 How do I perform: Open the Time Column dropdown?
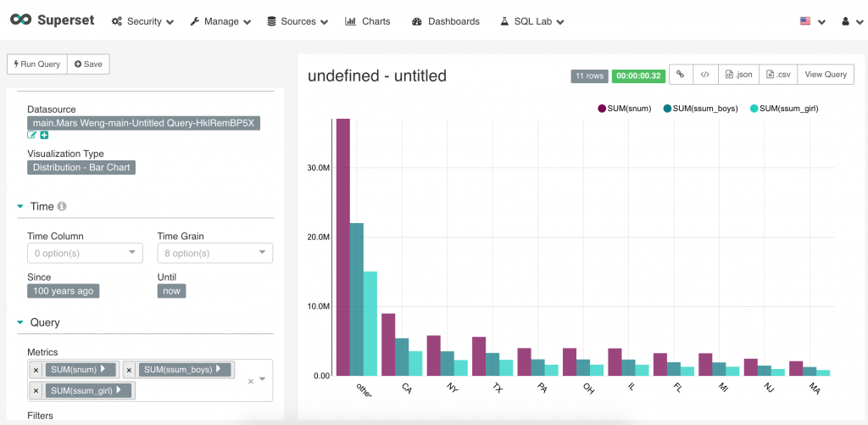click(85, 254)
